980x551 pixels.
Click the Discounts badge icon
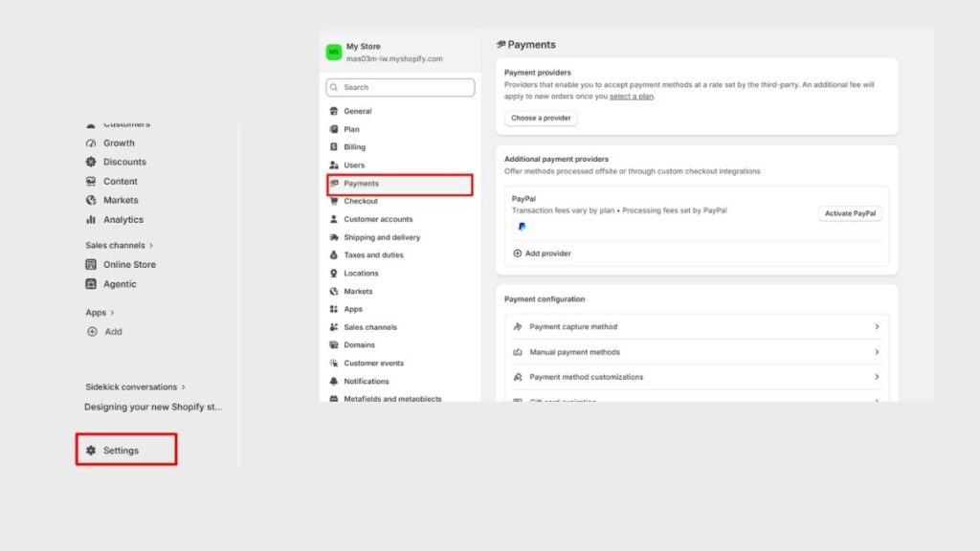coord(91,162)
